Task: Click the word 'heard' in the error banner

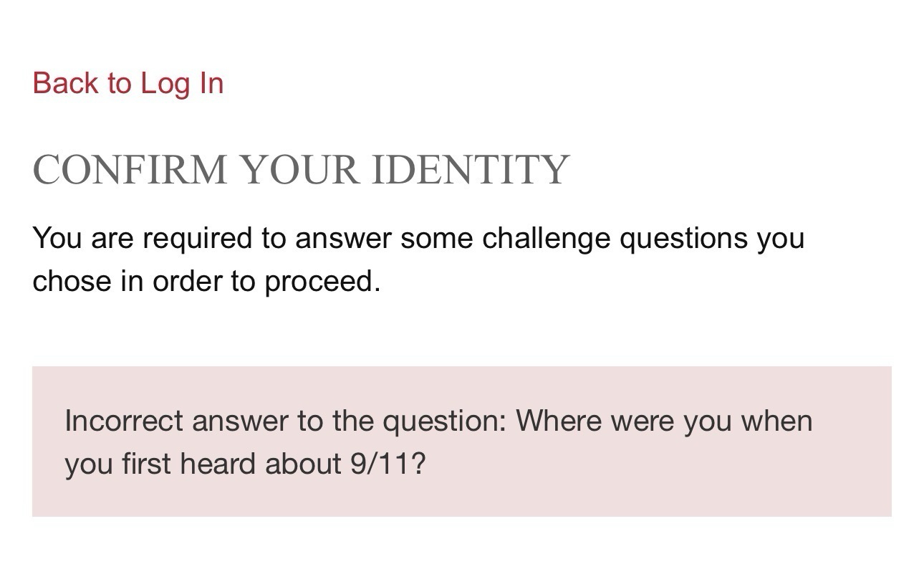Action: pyautogui.click(x=218, y=464)
